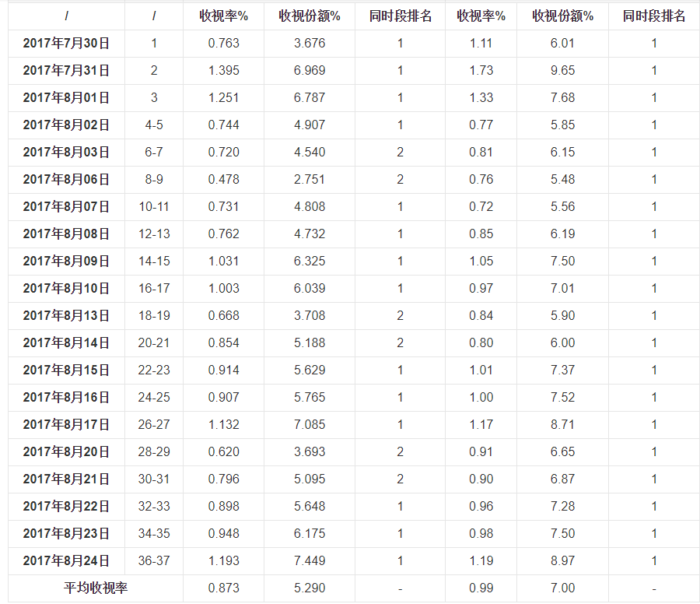Click episode range 34-35

tap(154, 534)
